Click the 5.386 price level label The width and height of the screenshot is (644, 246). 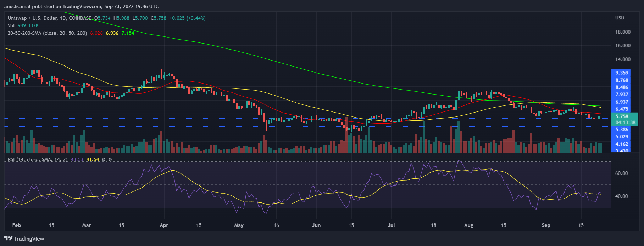[x=622, y=130]
